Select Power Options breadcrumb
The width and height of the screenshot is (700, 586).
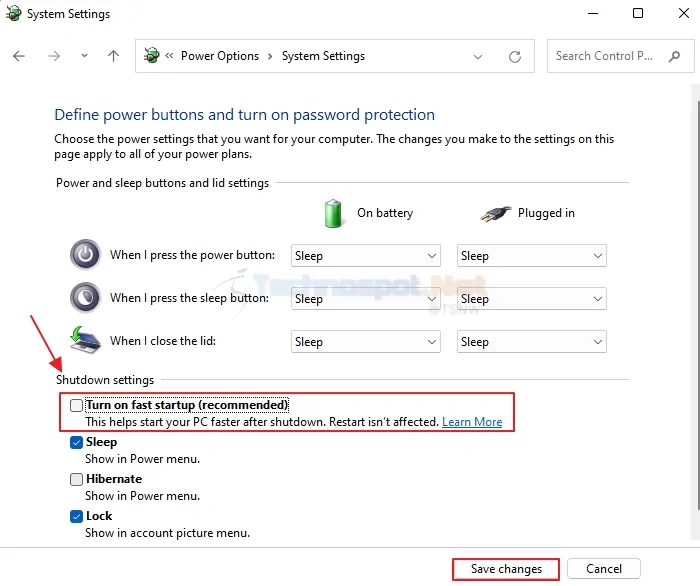pyautogui.click(x=220, y=56)
